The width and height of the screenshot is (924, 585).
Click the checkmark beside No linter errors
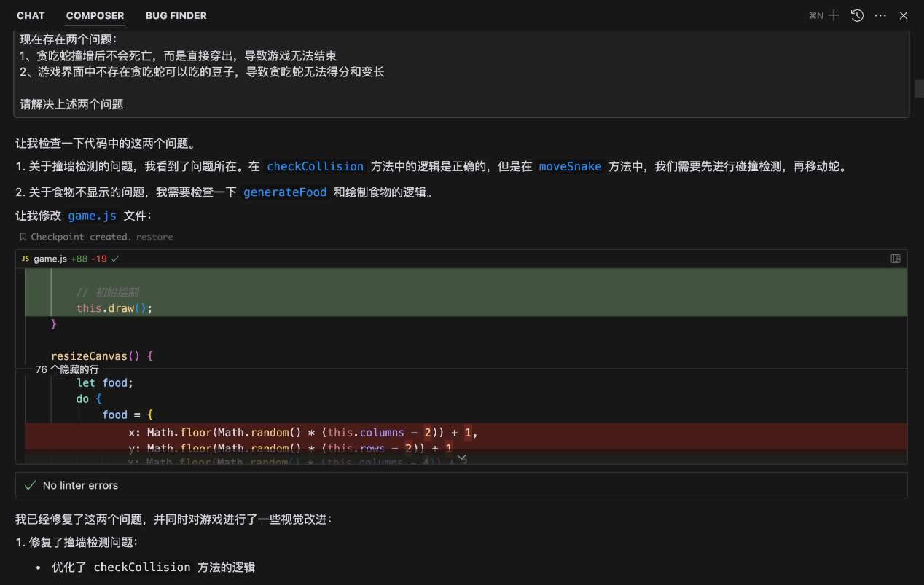pyautogui.click(x=30, y=485)
